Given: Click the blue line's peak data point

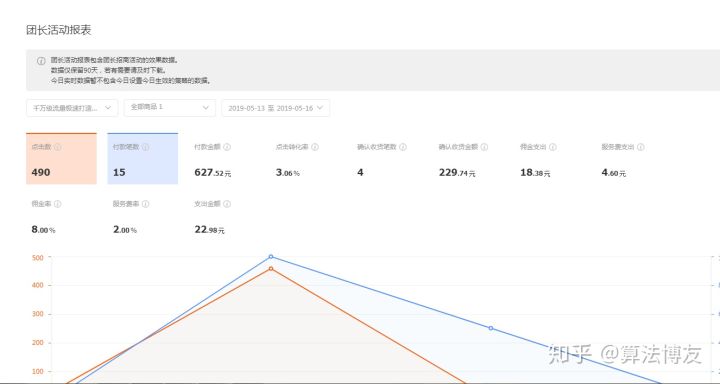Looking at the screenshot, I should 271,257.
